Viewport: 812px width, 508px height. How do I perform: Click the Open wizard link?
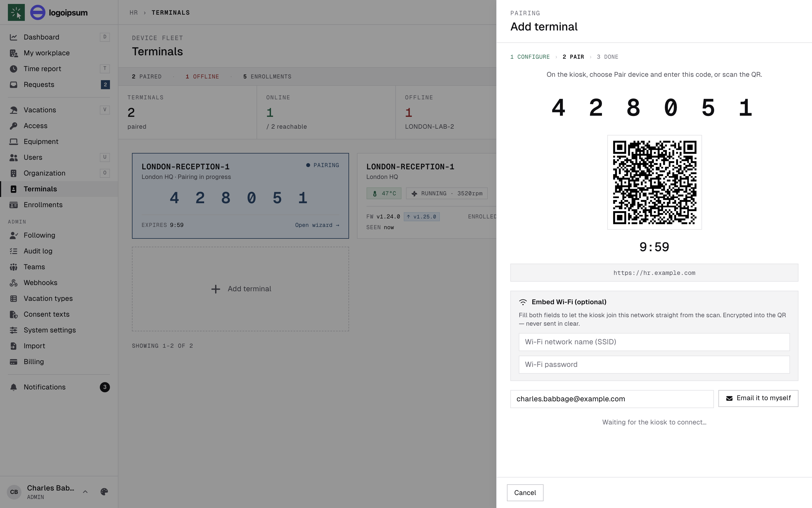tap(317, 225)
